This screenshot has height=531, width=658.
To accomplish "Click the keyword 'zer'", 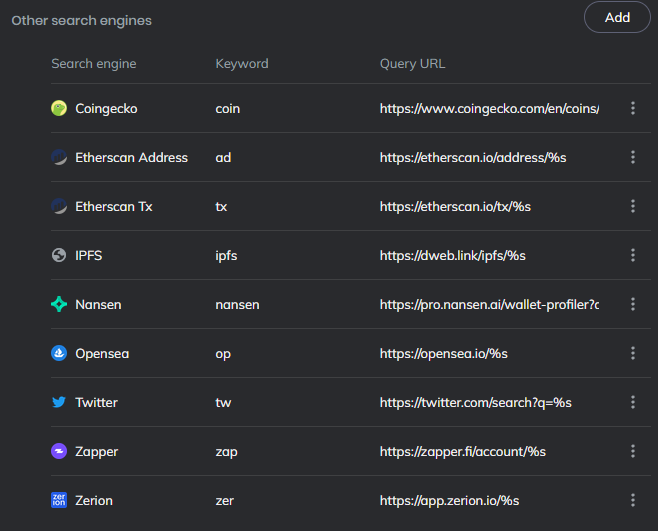I will [225, 501].
